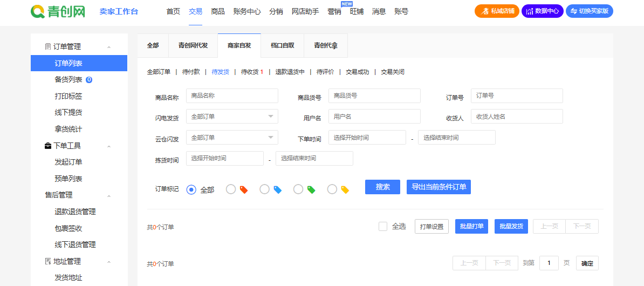This screenshot has width=644, height=286.
Task: Click the 订单号 input field
Action: (517, 96)
